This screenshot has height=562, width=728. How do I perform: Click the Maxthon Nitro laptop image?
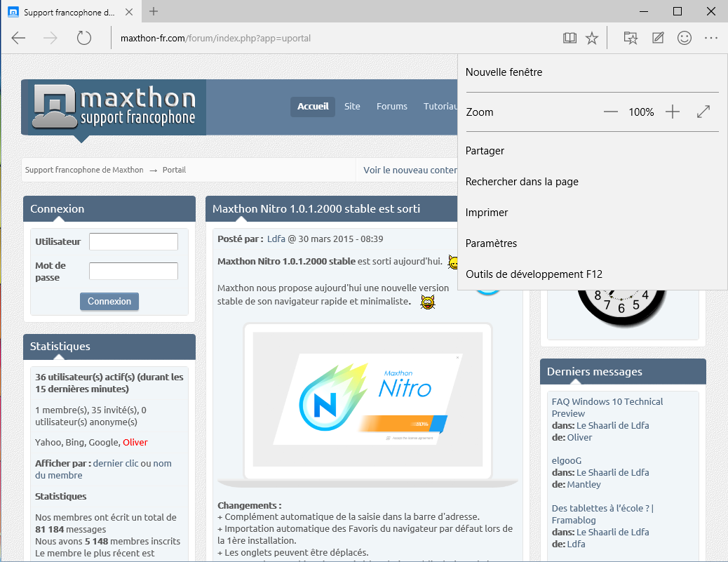[x=368, y=405]
